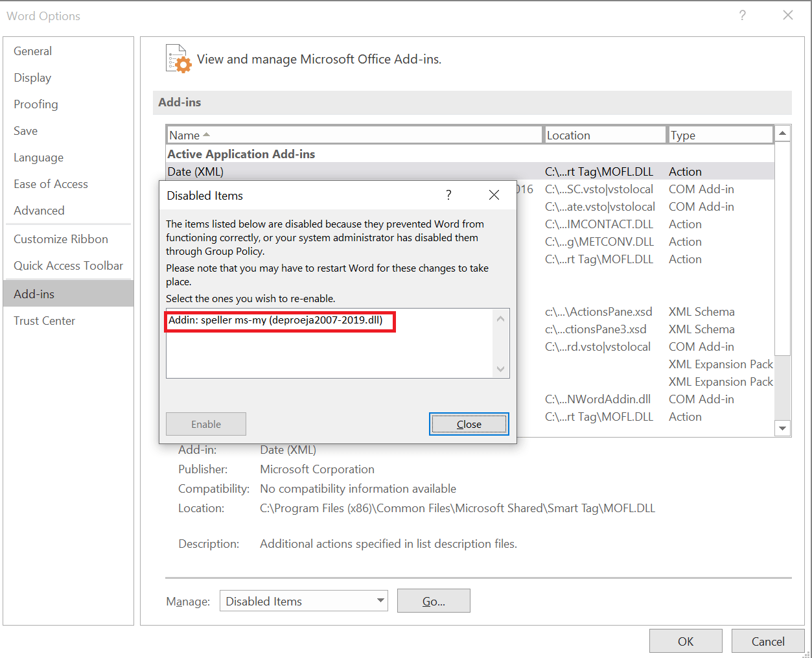Click OK to confirm Word Options
Image resolution: width=812 pixels, height=658 pixels.
pos(685,641)
